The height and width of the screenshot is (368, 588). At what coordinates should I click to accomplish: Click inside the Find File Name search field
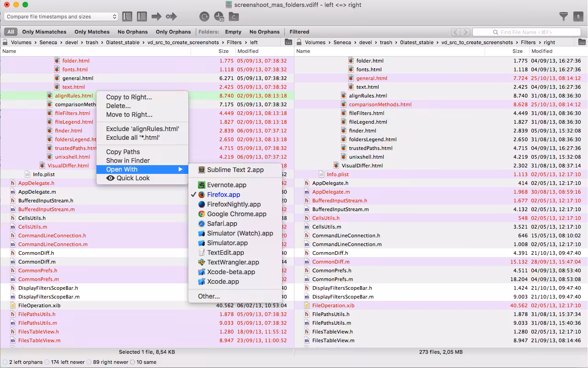(x=526, y=32)
